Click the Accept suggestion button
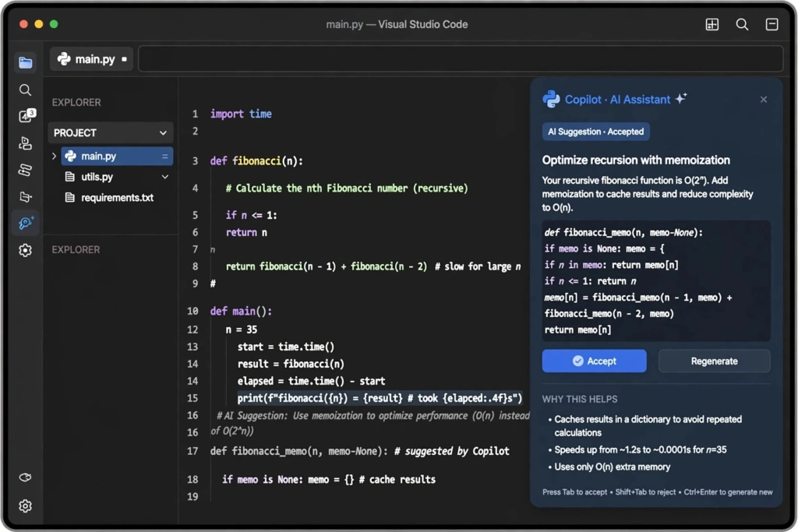 (x=594, y=361)
